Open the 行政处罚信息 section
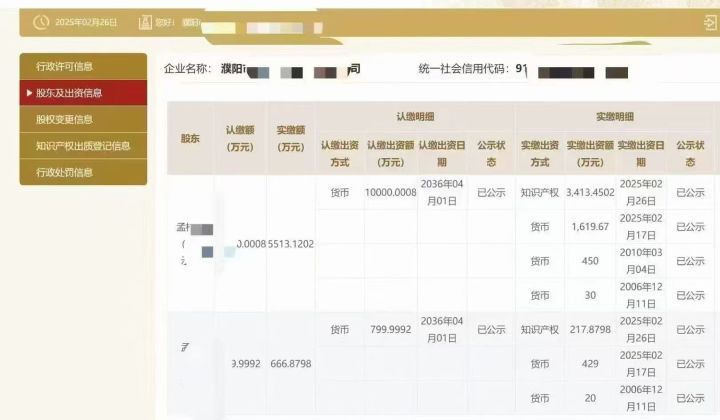Image resolution: width=720 pixels, height=420 pixels. pos(64,172)
